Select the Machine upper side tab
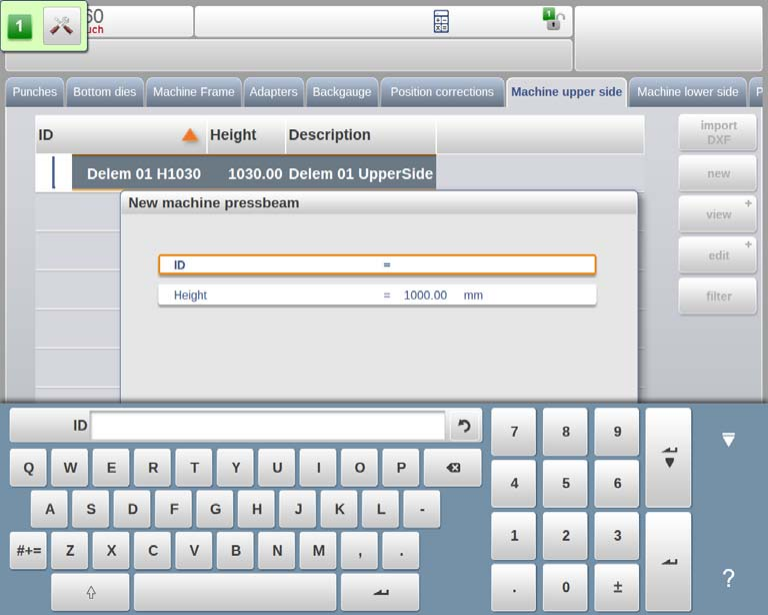 567,92
